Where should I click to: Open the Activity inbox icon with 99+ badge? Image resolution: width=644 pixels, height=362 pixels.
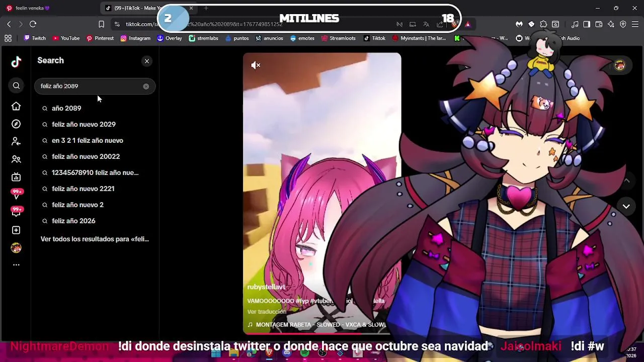[17, 212]
